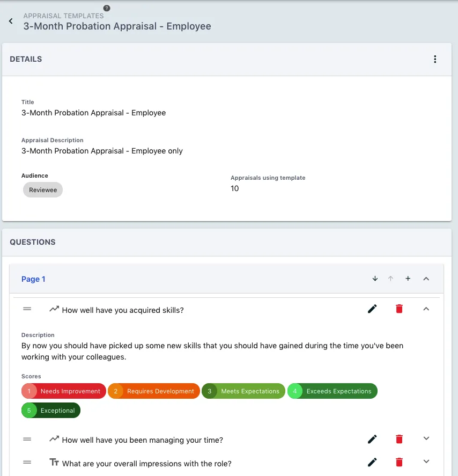
Task: Click the Exceptional score chip
Action: click(51, 411)
